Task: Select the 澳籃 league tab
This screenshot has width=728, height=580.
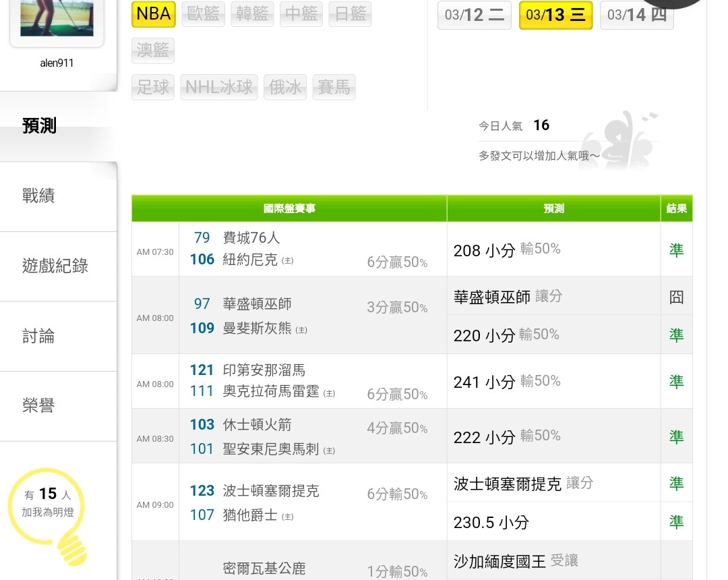Action: coord(153,50)
